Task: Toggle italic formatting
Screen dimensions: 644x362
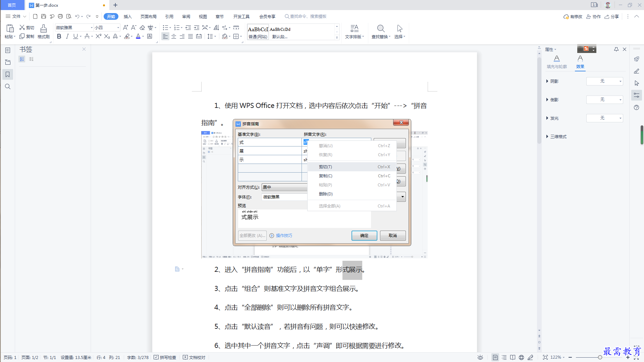Action: 67,36
